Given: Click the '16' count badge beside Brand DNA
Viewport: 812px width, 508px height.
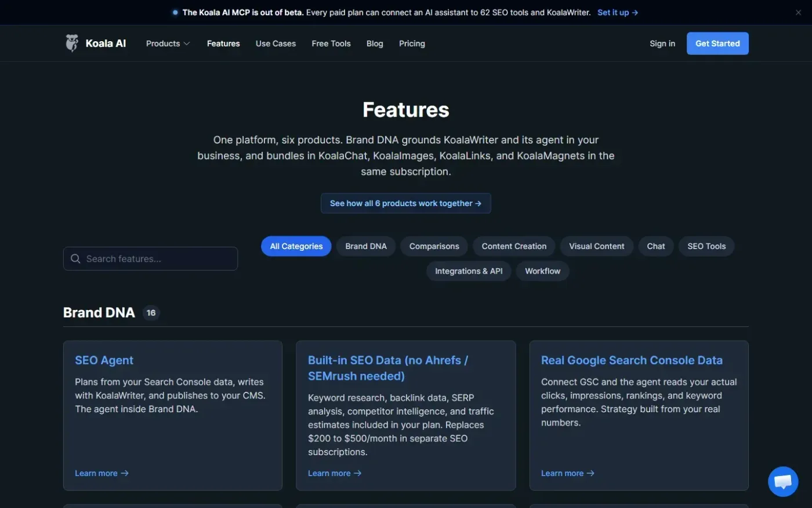Looking at the screenshot, I should 151,313.
